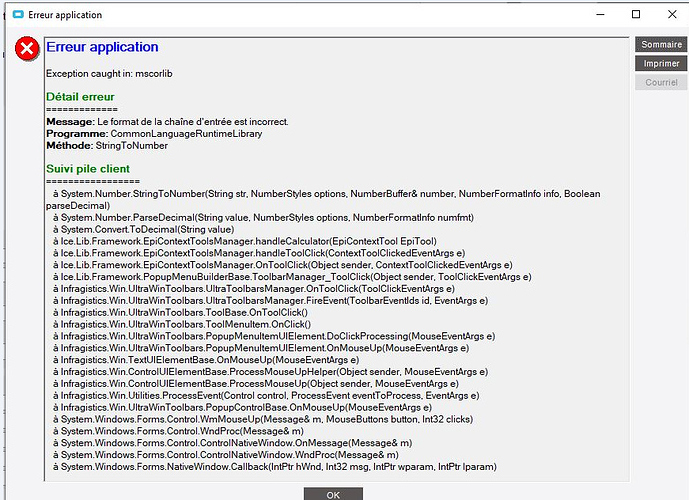Click the 'Erreur application' window title text
This screenshot has width=689, height=500.
(x=65, y=15)
